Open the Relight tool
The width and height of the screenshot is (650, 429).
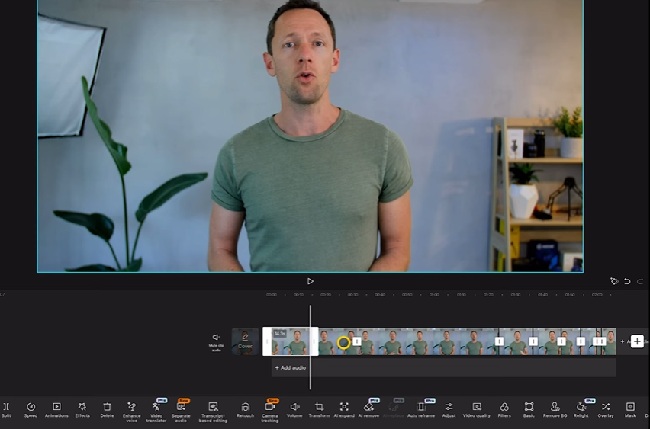[x=581, y=409]
